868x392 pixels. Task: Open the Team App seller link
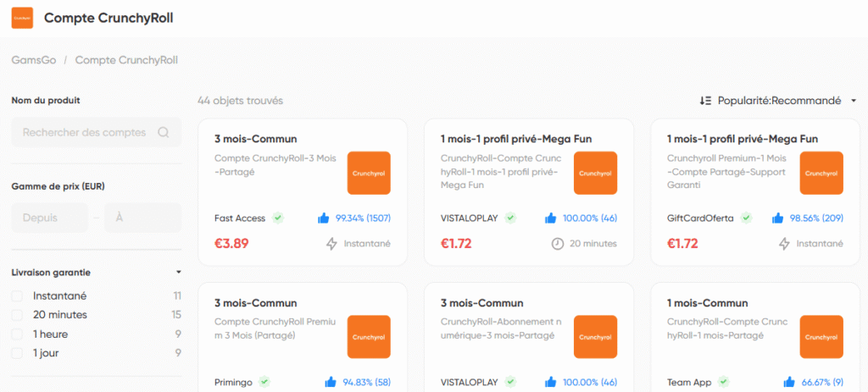(x=689, y=382)
